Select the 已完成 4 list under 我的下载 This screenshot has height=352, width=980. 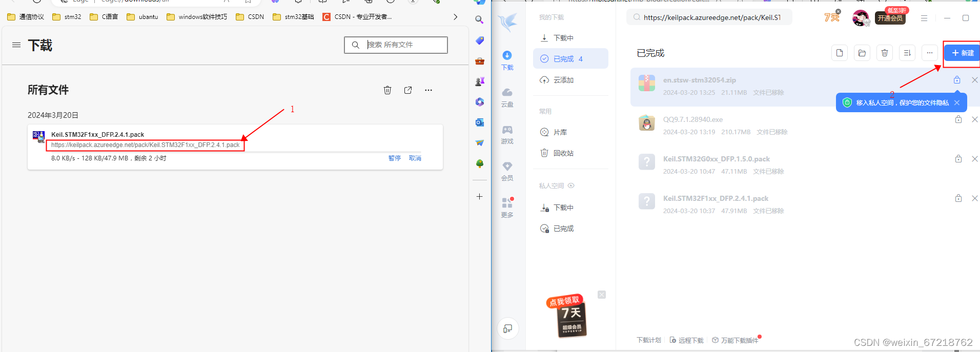(x=570, y=59)
